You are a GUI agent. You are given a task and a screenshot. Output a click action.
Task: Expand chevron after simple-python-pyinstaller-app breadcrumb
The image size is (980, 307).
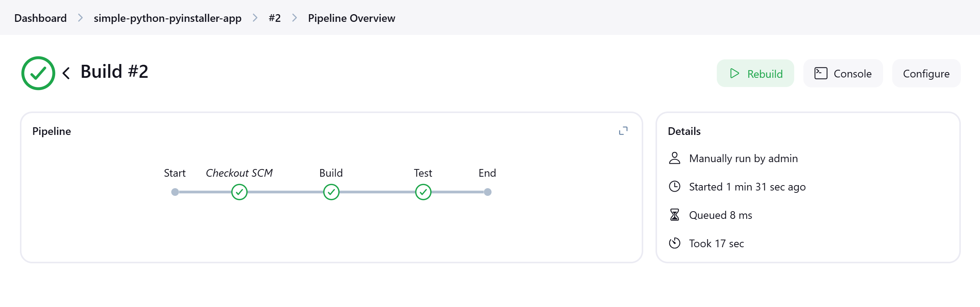click(255, 18)
